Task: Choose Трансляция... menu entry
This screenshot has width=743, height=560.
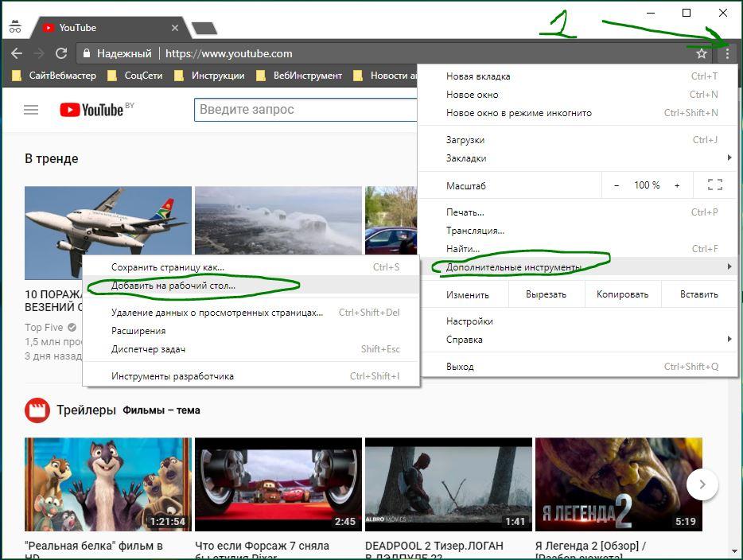Action: (578, 231)
